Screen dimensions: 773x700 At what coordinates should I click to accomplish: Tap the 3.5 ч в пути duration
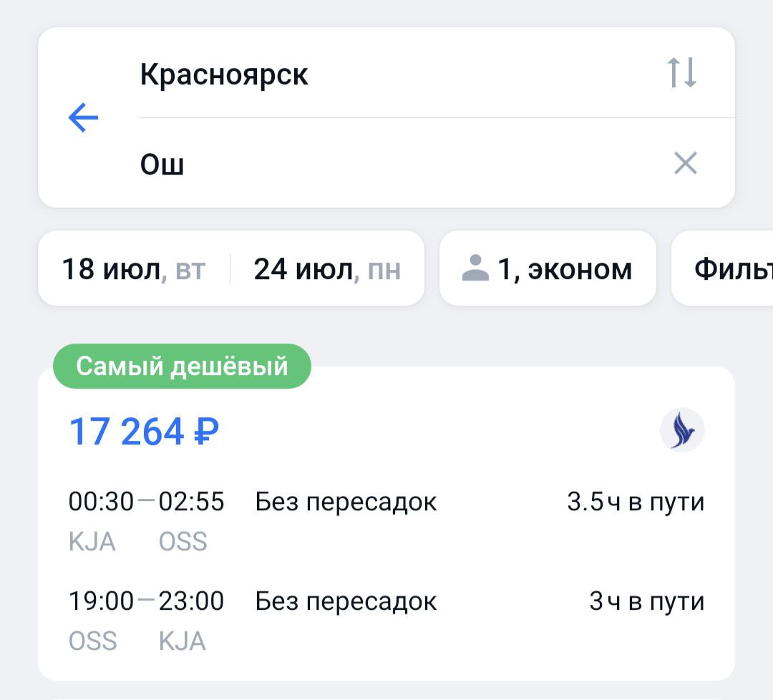coord(636,502)
